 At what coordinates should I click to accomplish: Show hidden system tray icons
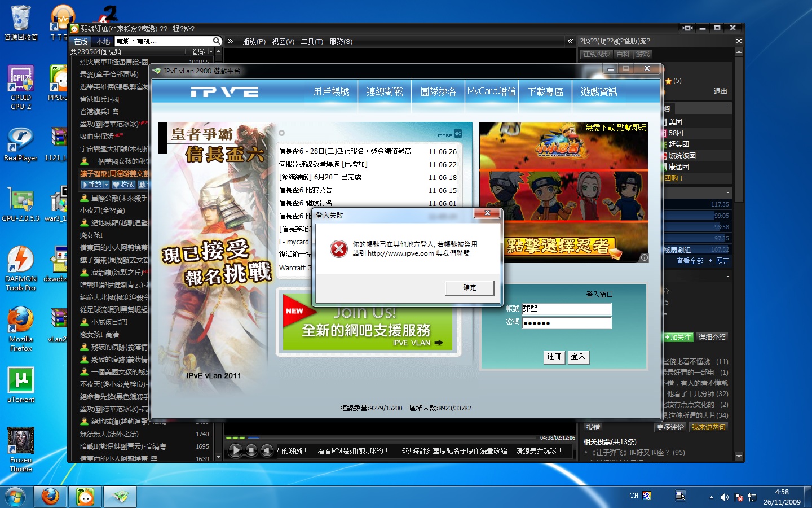[x=711, y=497]
